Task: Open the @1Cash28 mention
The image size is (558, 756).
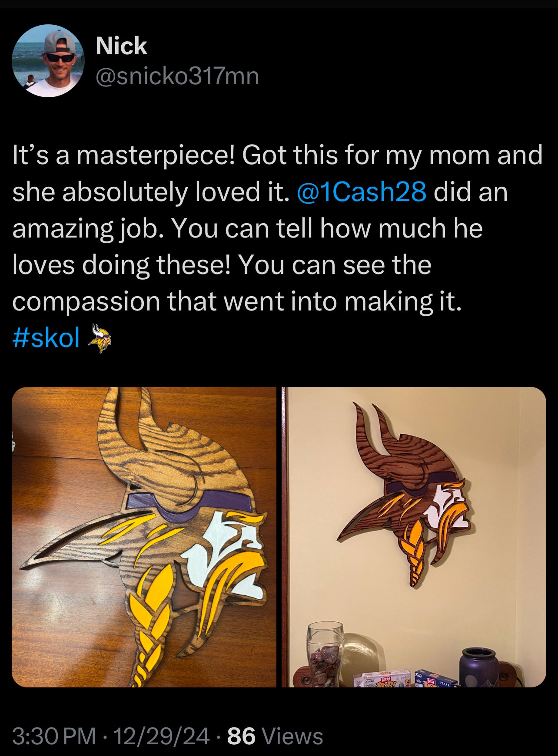Action: [361, 192]
